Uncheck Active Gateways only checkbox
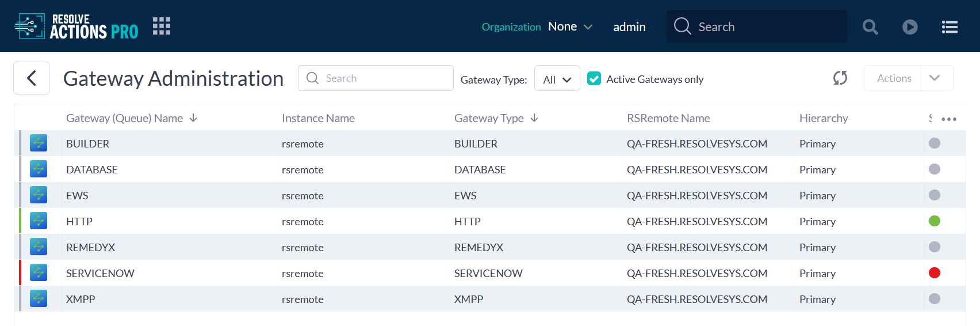The width and height of the screenshot is (980, 326). 594,79
